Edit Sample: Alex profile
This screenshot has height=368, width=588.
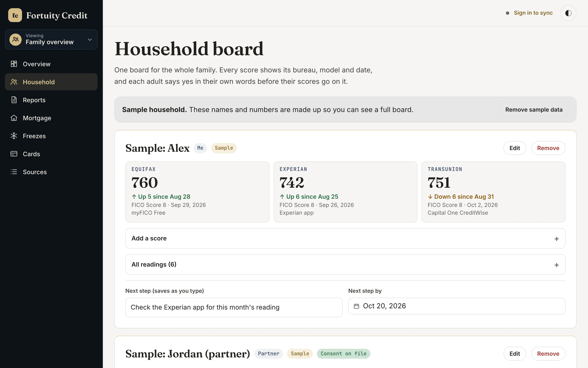coord(514,148)
